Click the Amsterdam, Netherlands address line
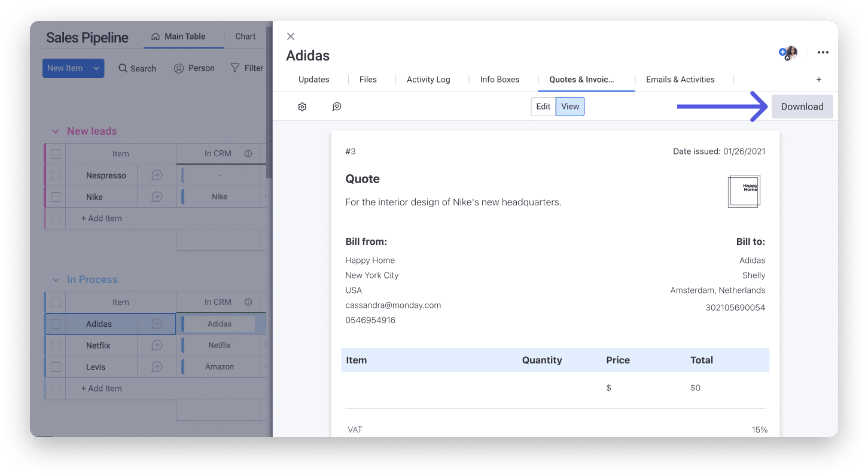This screenshot has width=868, height=476. (x=718, y=290)
